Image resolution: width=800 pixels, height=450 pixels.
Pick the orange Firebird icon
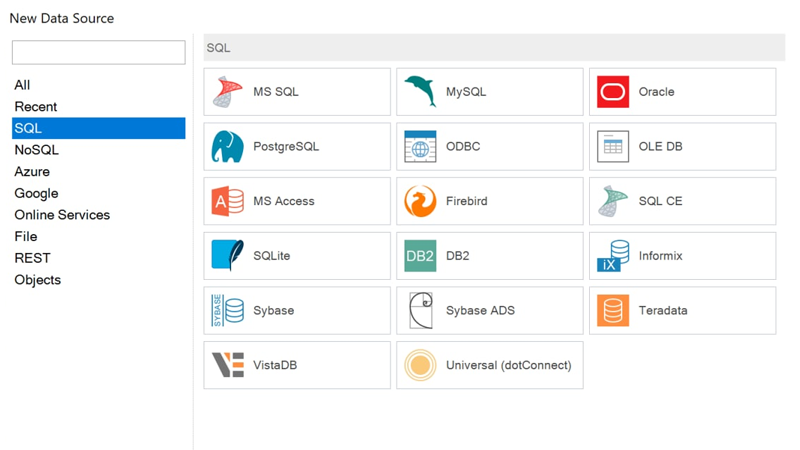[x=420, y=201]
